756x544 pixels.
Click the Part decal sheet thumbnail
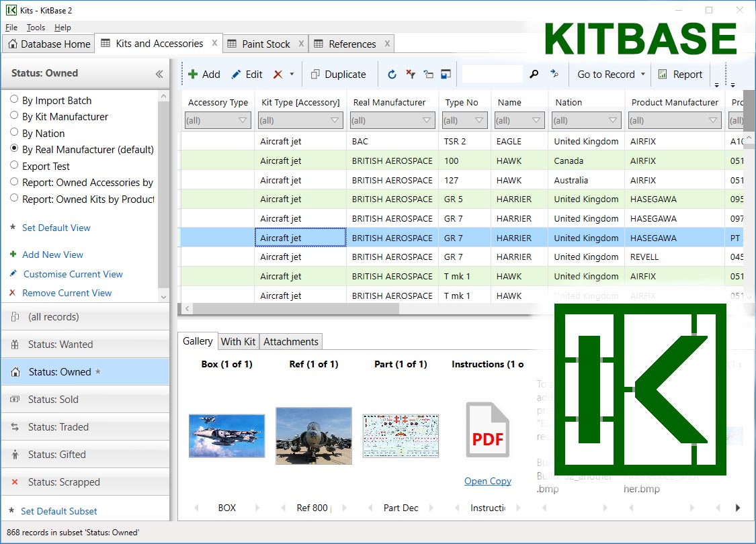pos(401,436)
